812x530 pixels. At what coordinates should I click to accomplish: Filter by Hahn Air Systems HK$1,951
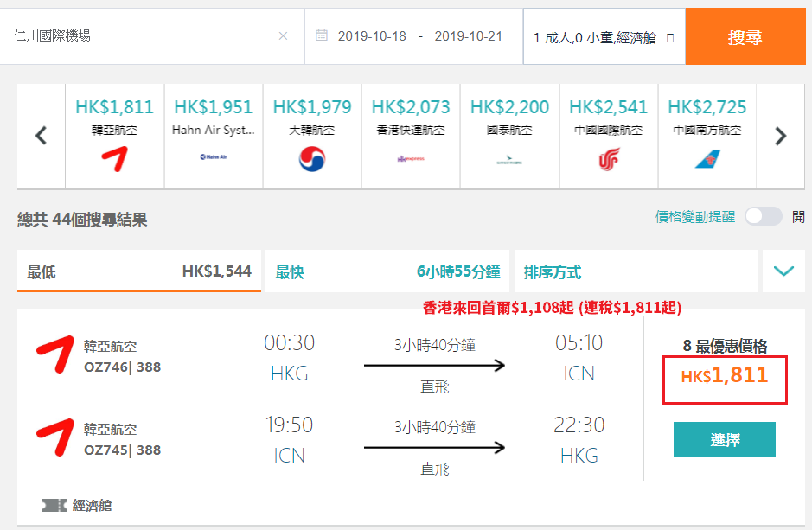214,136
